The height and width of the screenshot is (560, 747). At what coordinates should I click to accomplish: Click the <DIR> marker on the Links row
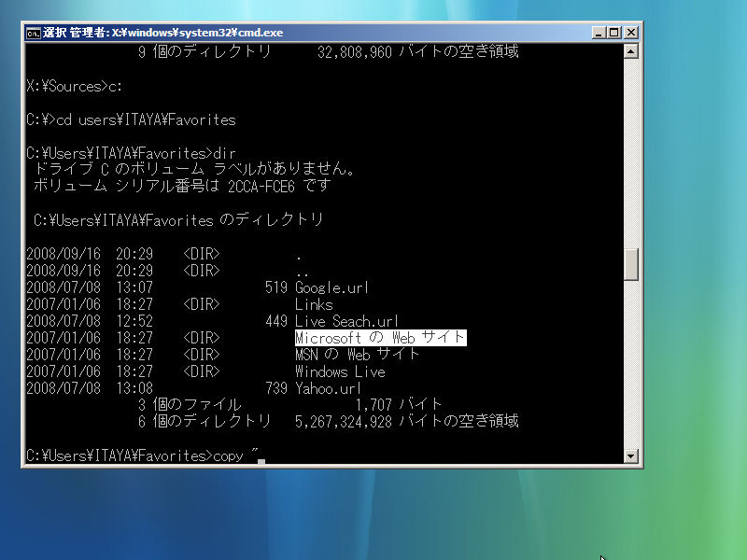tap(202, 304)
